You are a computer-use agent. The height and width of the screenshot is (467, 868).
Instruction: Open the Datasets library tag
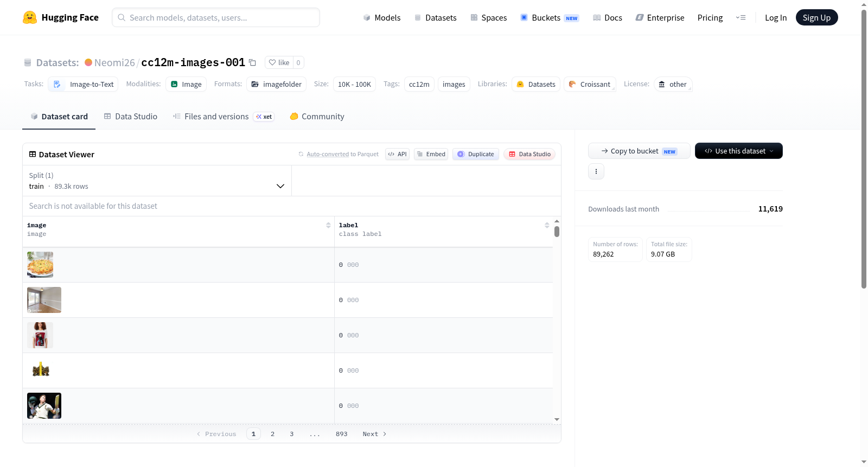coord(536,84)
